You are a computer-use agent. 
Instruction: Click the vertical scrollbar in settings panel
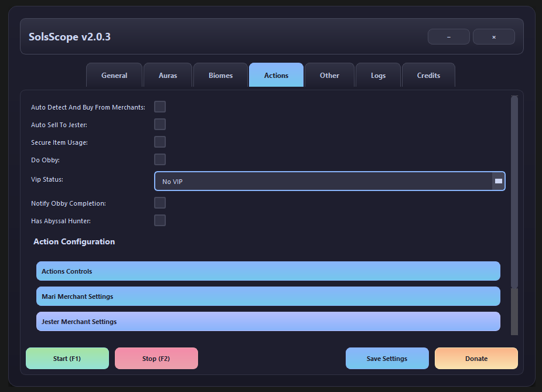514,191
